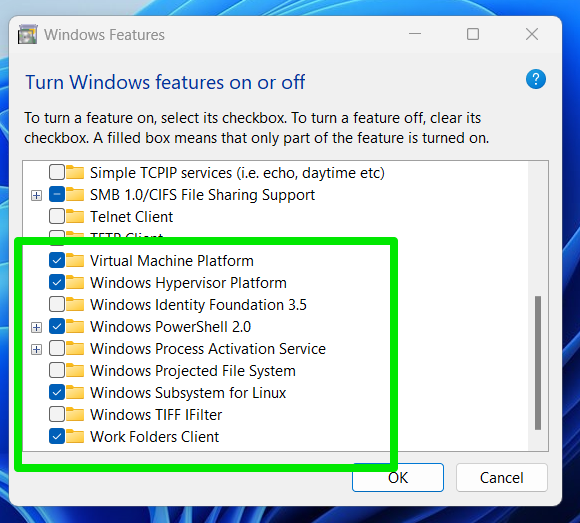The width and height of the screenshot is (580, 523).
Task: Click the Windows Subsystem for Linux folder icon
Action: pyautogui.click(x=75, y=392)
